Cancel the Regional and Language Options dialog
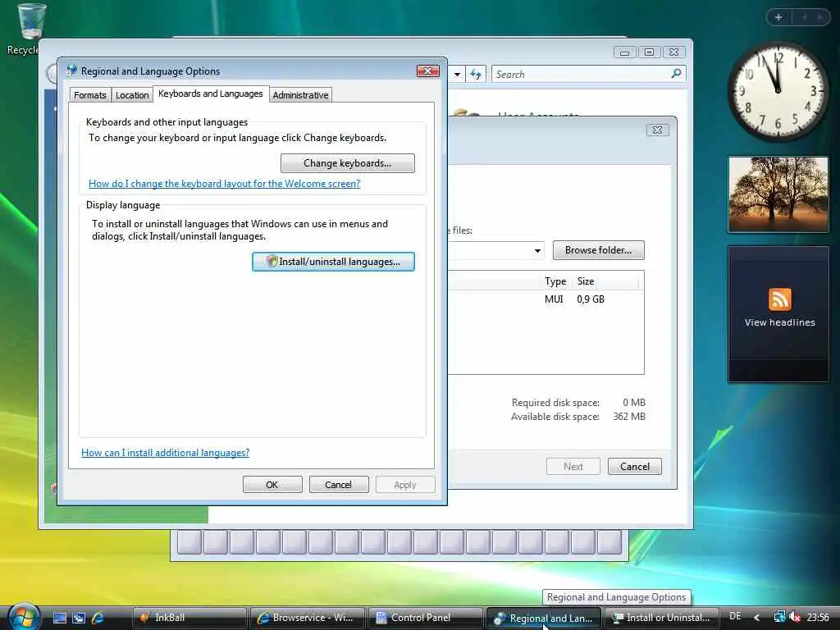Viewport: 840px width, 630px height. [x=339, y=485]
